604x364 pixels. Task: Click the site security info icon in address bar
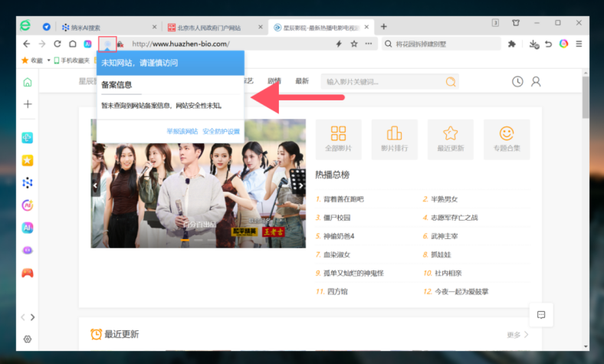[107, 44]
